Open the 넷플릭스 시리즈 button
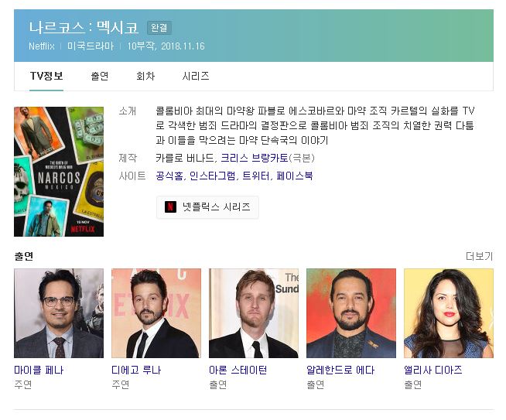506x420 pixels. (207, 207)
